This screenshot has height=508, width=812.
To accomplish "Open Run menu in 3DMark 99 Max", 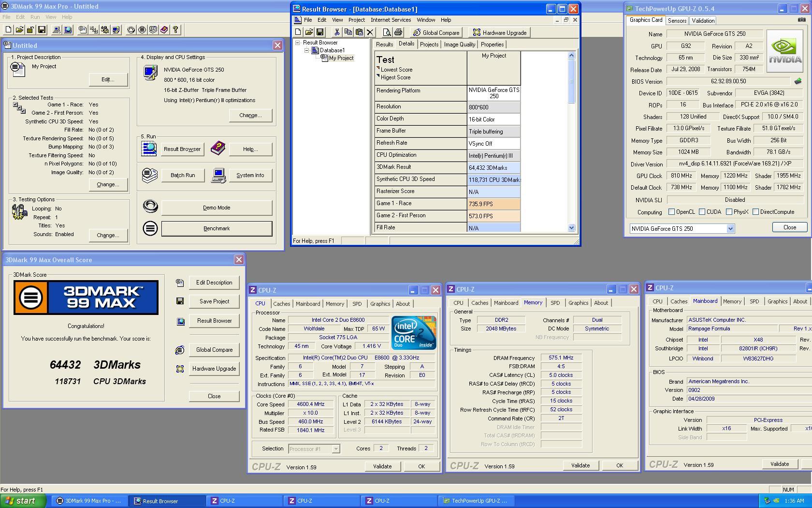I will click(x=35, y=17).
